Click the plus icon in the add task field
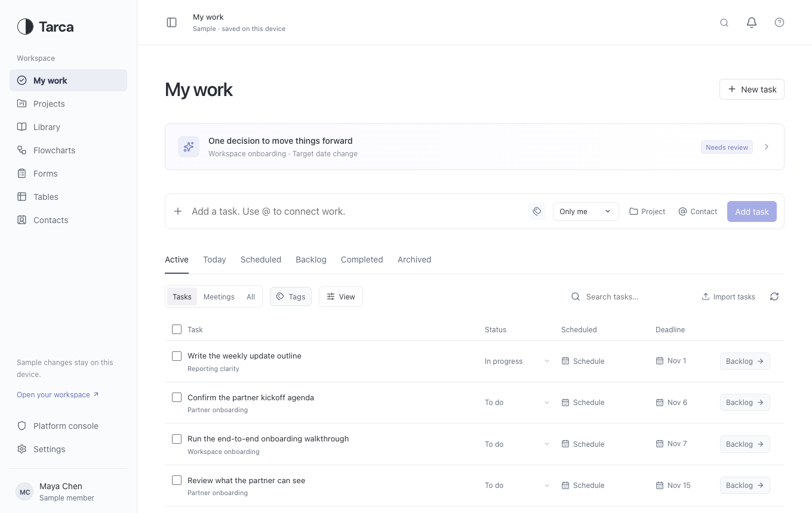 point(178,211)
